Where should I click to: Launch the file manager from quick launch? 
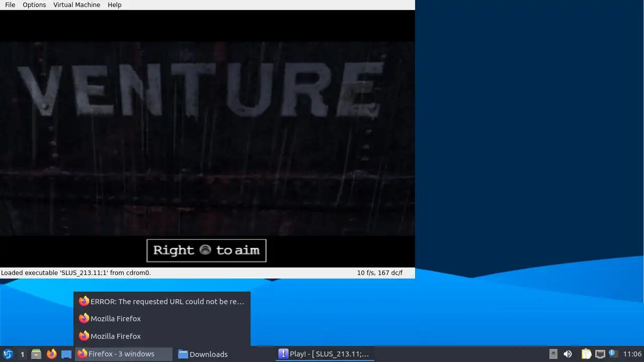(36, 354)
